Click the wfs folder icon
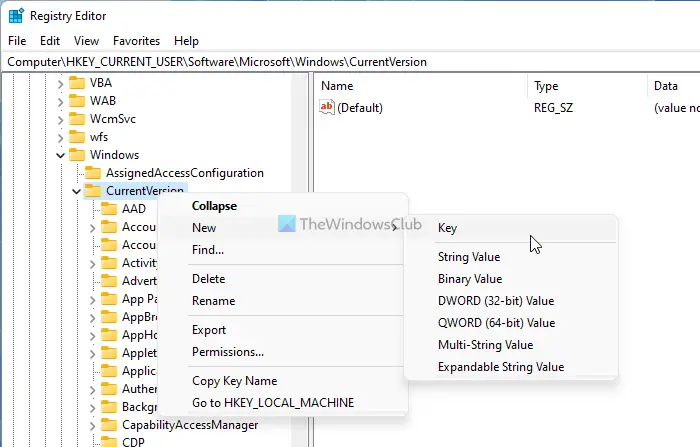The image size is (700, 447). [77, 137]
